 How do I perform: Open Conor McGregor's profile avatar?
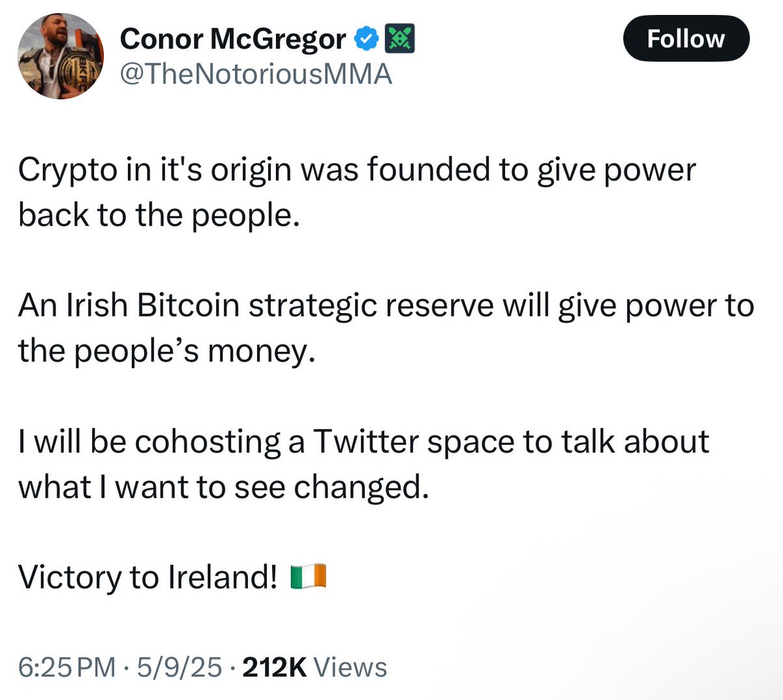pyautogui.click(x=61, y=56)
